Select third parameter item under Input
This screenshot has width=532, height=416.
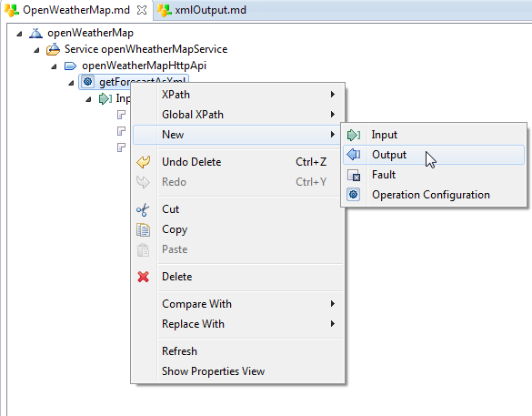[122, 147]
